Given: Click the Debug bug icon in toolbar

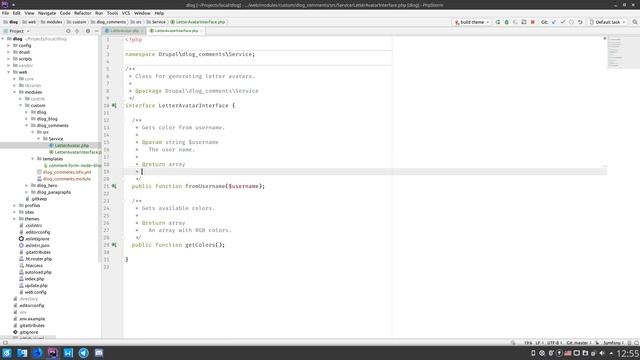Looking at the screenshot, I should click(507, 22).
